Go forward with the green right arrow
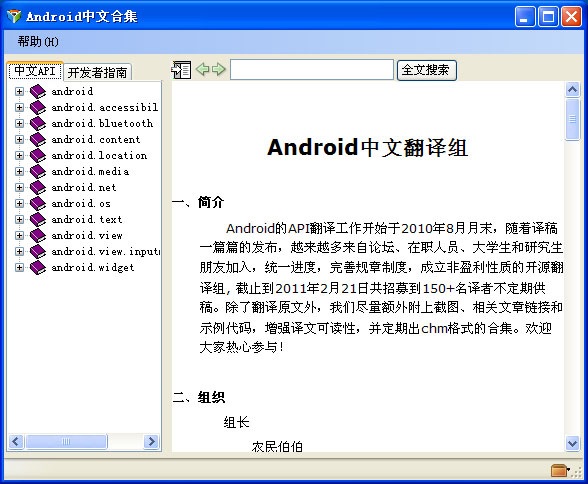The image size is (588, 484). tap(219, 69)
